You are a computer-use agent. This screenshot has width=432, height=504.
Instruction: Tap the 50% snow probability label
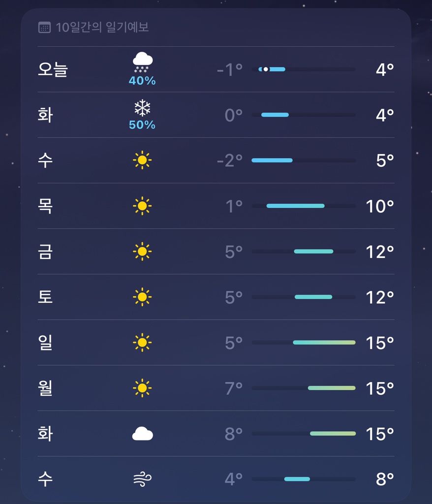142,125
